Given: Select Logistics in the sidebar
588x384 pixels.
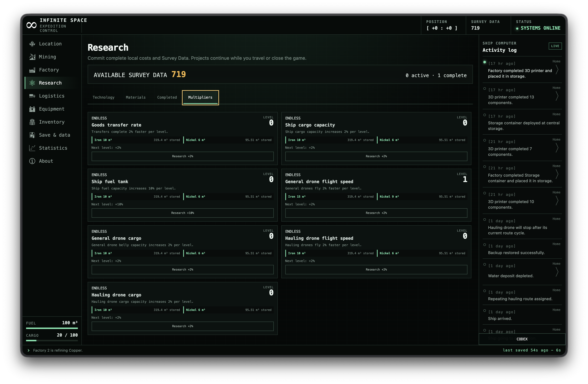Looking at the screenshot, I should pyautogui.click(x=52, y=96).
